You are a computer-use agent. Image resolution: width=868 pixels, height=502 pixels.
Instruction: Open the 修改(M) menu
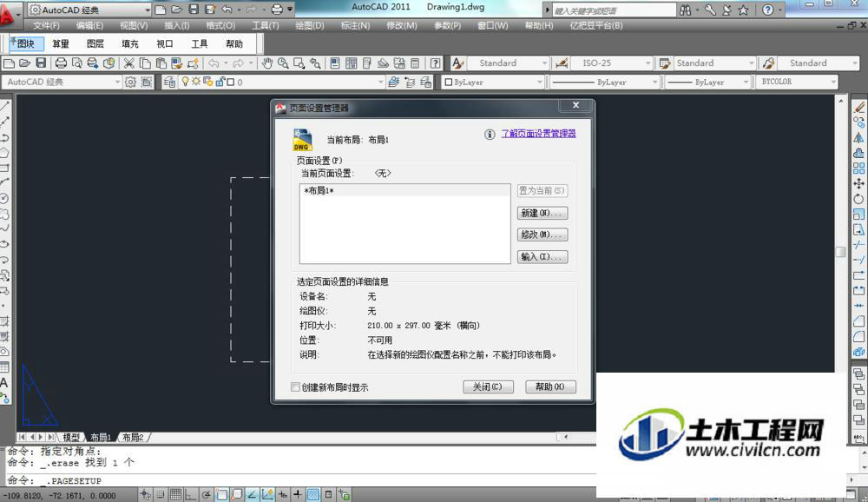pos(401,25)
